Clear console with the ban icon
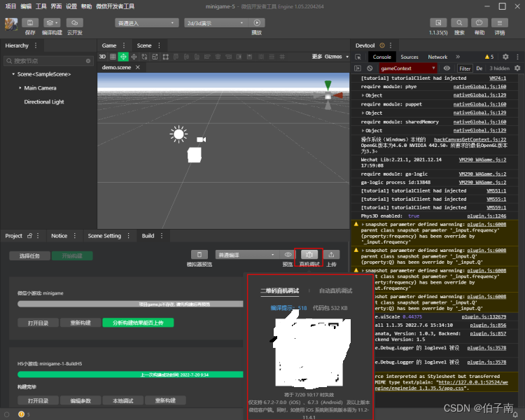Viewport: 525px width, 420px height. [370, 69]
